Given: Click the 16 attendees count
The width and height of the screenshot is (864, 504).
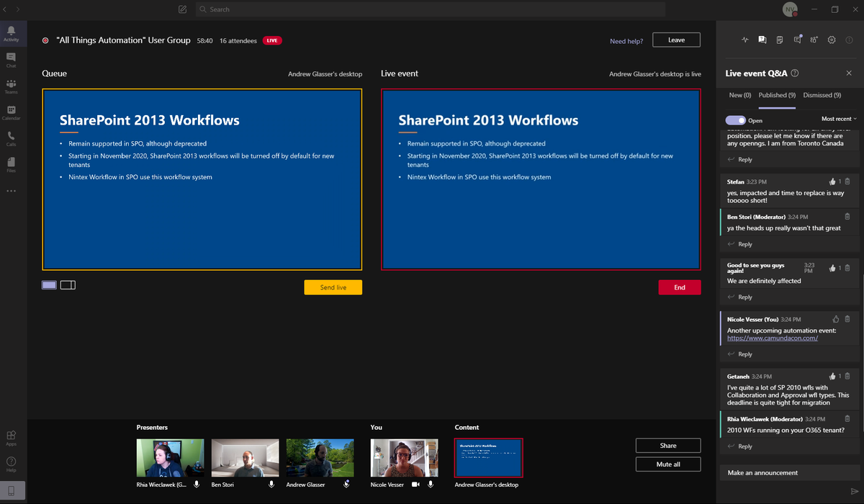Looking at the screenshot, I should click(238, 41).
